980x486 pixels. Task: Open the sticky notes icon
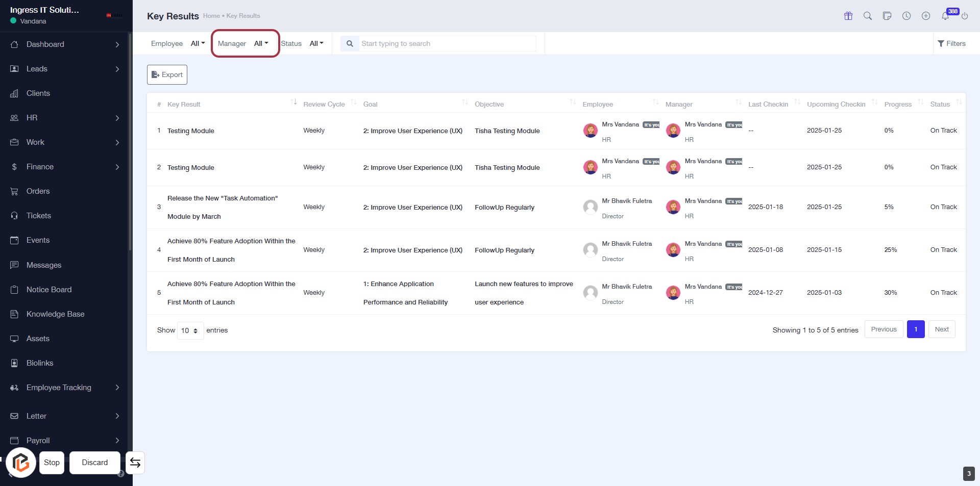[x=887, y=16]
